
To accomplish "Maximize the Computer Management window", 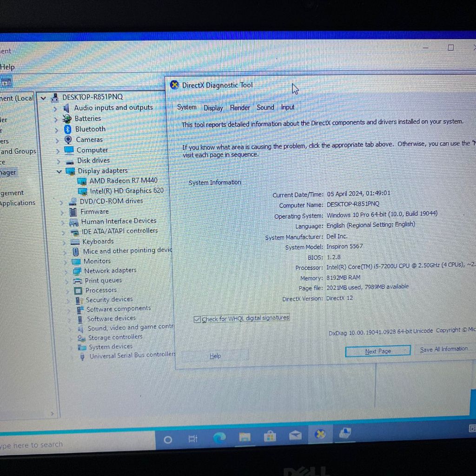I will pos(451,48).
